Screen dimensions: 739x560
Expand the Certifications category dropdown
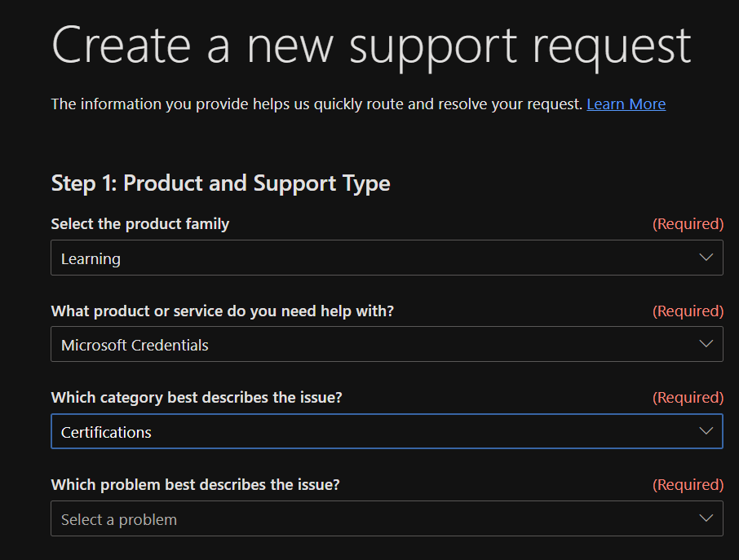pyautogui.click(x=387, y=431)
